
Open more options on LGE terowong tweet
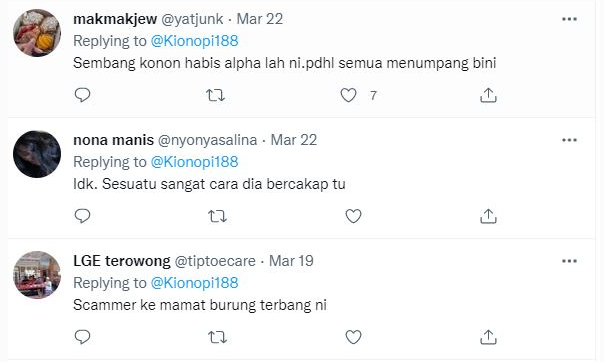[x=569, y=261]
